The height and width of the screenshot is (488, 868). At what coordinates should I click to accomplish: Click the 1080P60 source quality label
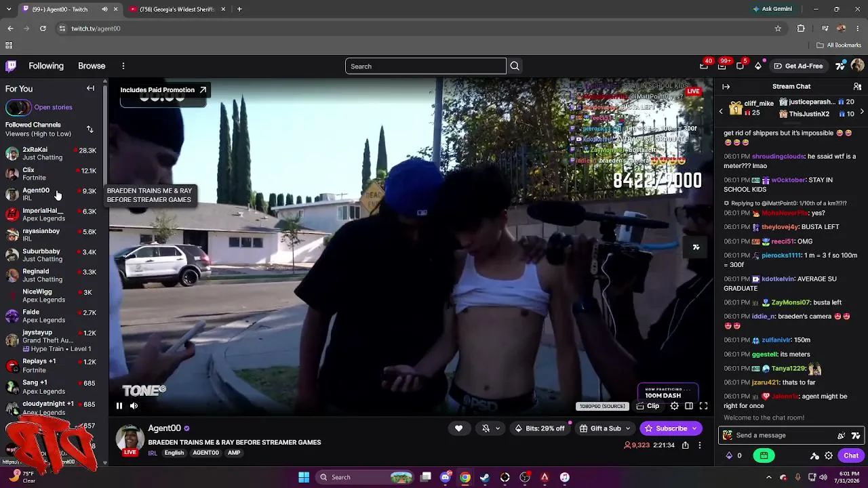[x=602, y=406]
